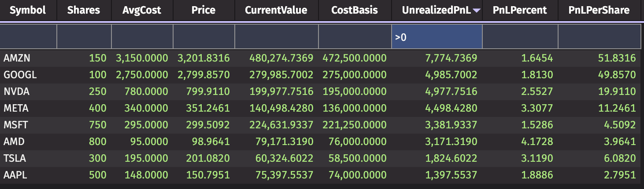Focus the PnLPercent filter input

point(520,37)
